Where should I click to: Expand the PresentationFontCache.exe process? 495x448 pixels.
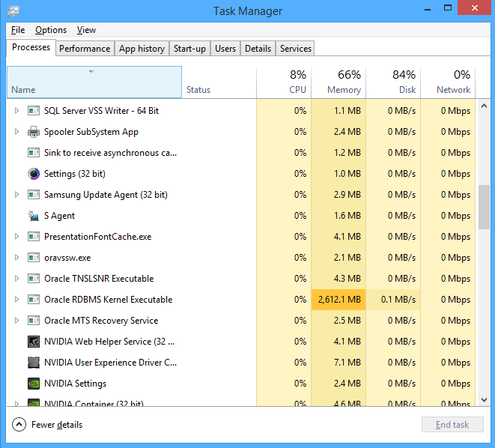point(17,237)
